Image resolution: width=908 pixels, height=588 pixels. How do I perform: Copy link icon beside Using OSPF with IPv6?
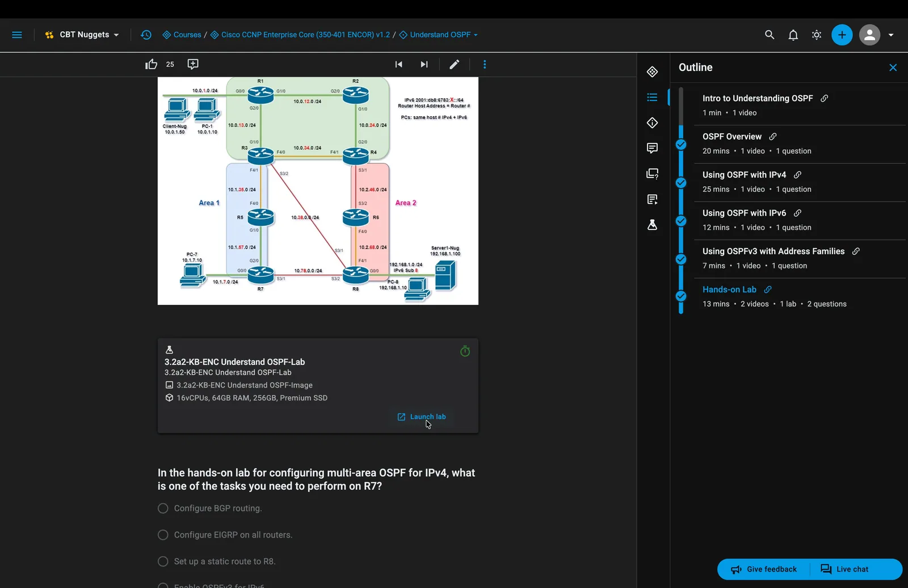797,213
